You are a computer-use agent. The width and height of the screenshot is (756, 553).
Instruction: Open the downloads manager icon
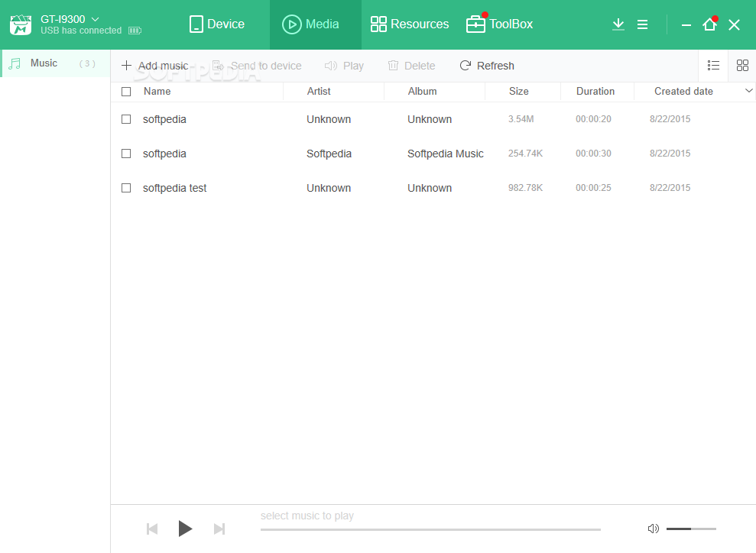coord(618,24)
